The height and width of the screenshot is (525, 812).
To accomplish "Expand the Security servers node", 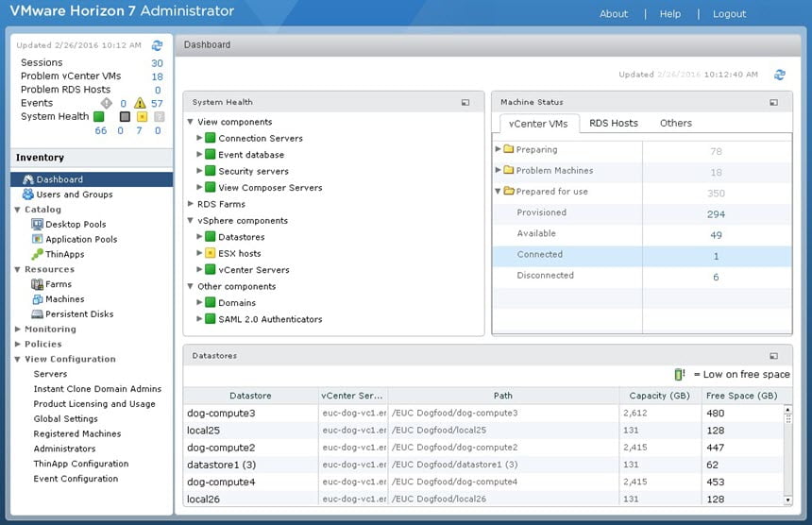I will (x=199, y=171).
